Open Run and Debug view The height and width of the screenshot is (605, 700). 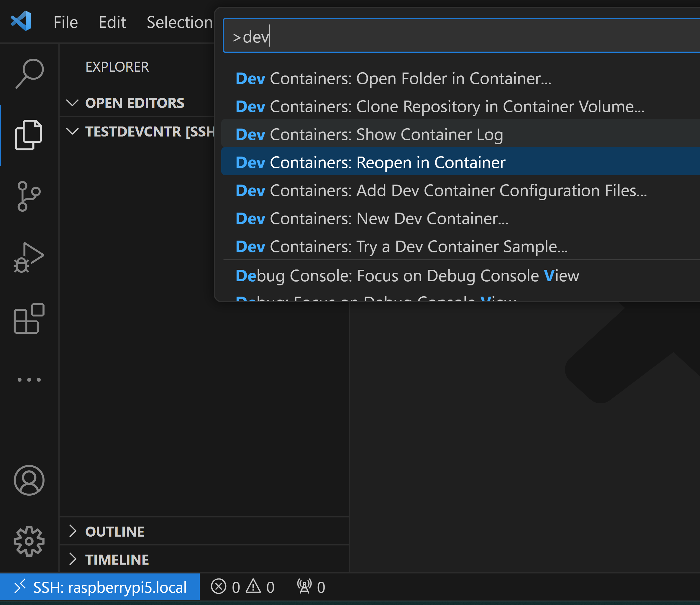tap(29, 257)
